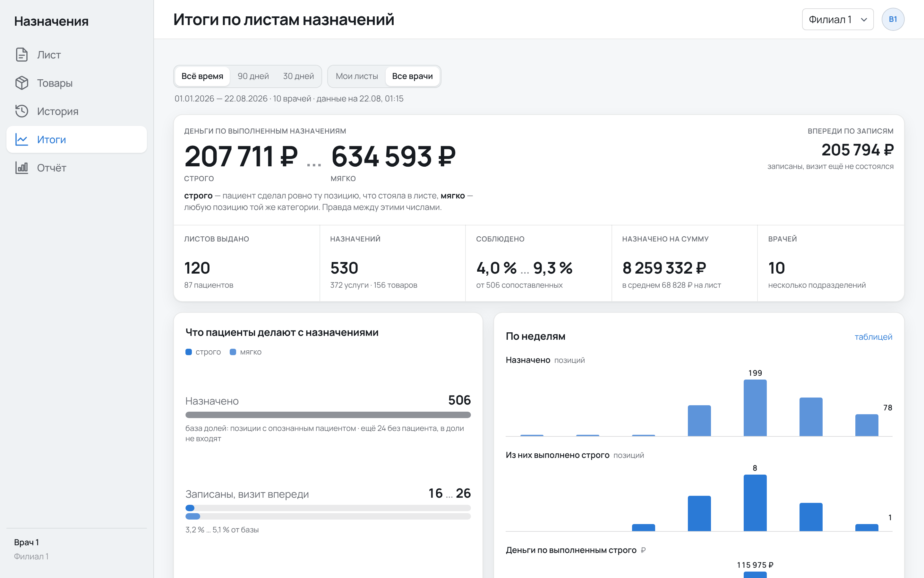Screen dimensions: 924x578
Task: Click the last bar labeled 1
Action: pos(866,528)
